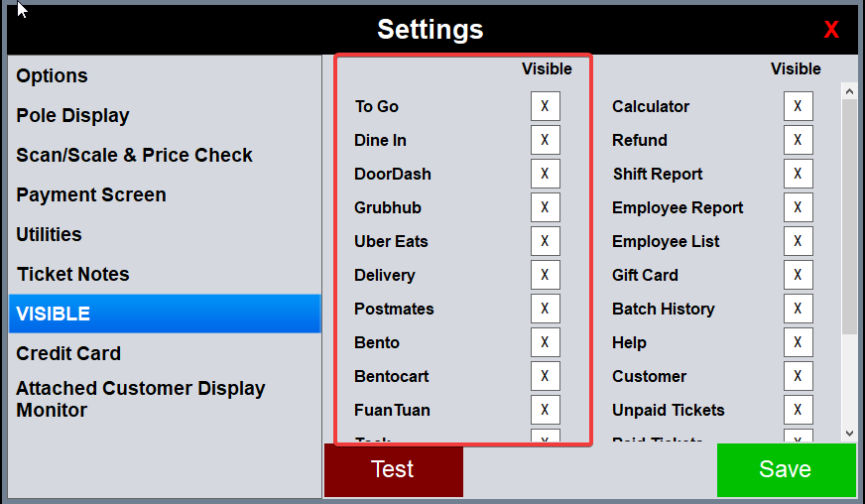865x504 pixels.
Task: Toggle Uber Eats visible checkbox
Action: click(545, 242)
